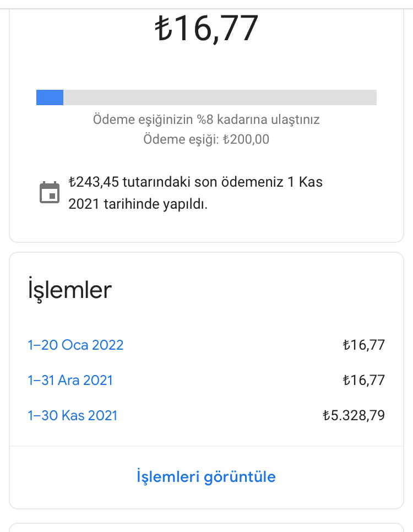Viewport: 413px width, 532px height.
Task: Click the ₺5.328,79 amount for November
Action: pyautogui.click(x=354, y=416)
